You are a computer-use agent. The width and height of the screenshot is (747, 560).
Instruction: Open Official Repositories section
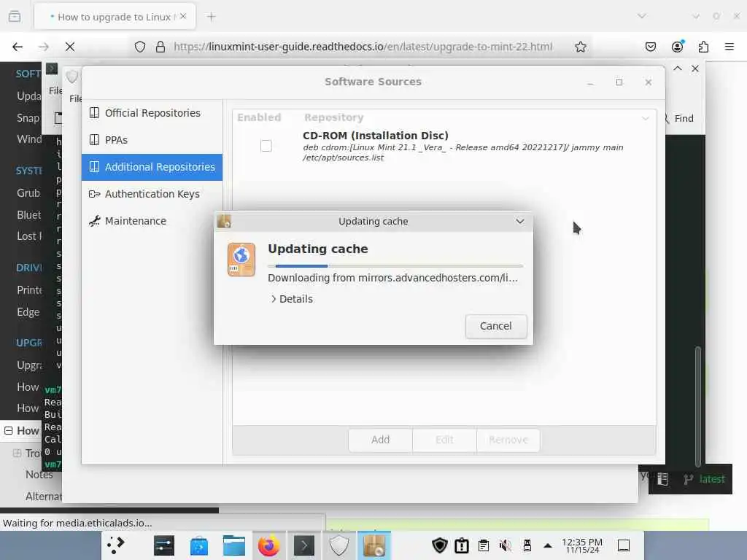pos(152,113)
